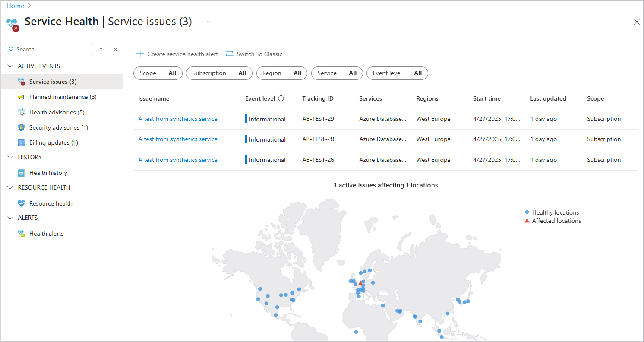This screenshot has width=644, height=342.
Task: Click the Health advisories calendar icon
Action: point(21,112)
